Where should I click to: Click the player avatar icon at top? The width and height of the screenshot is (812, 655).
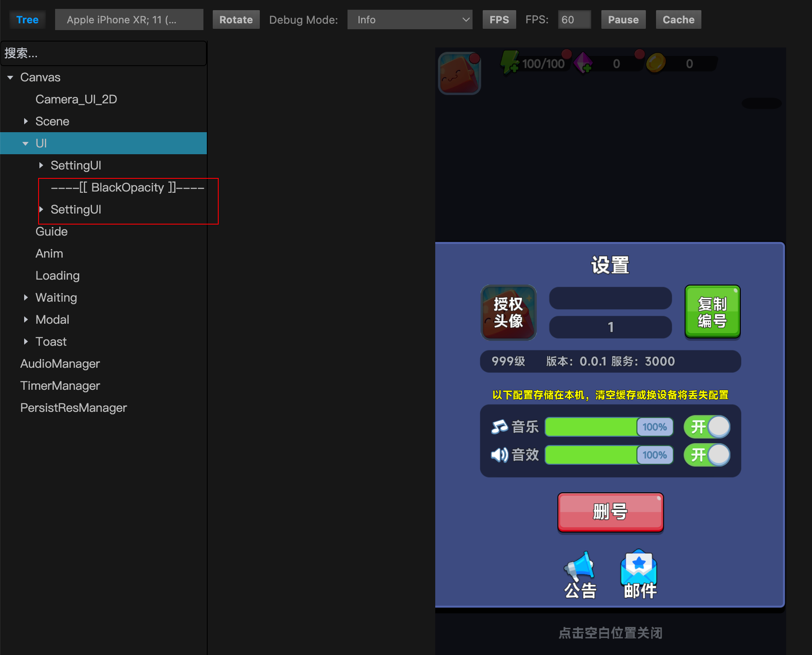459,73
